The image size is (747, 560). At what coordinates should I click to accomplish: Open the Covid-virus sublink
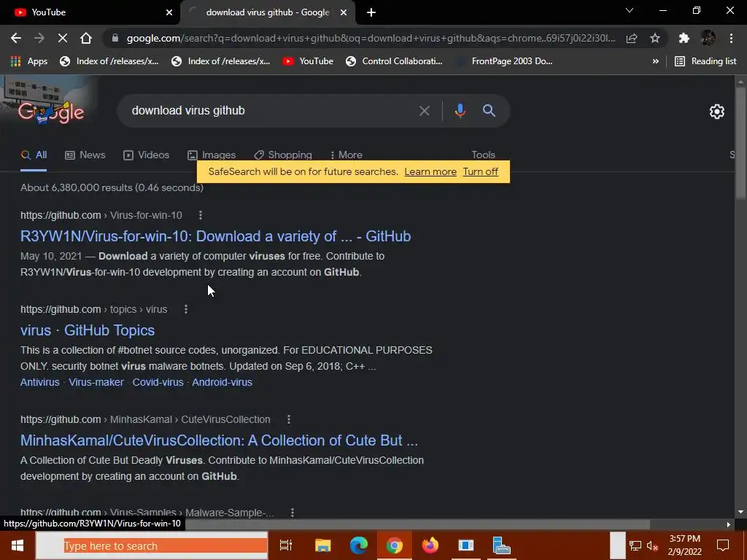tap(158, 382)
